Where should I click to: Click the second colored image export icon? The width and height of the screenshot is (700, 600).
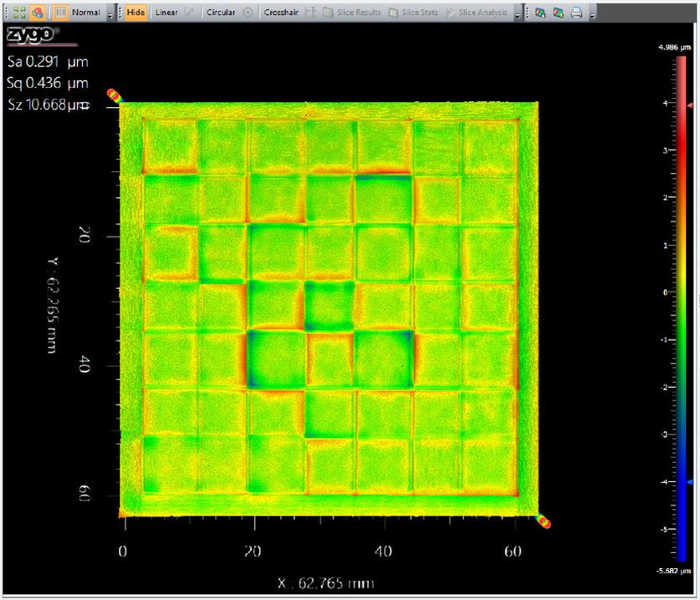click(558, 13)
